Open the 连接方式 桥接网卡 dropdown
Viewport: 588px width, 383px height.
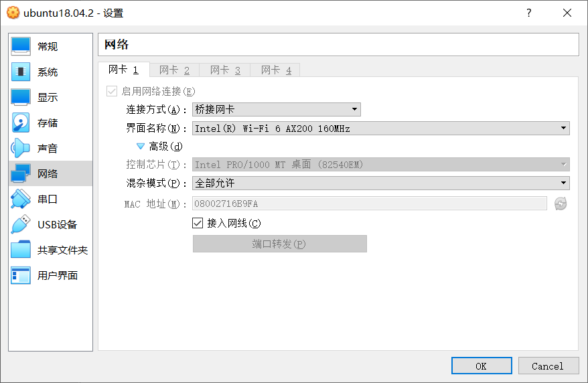click(277, 109)
